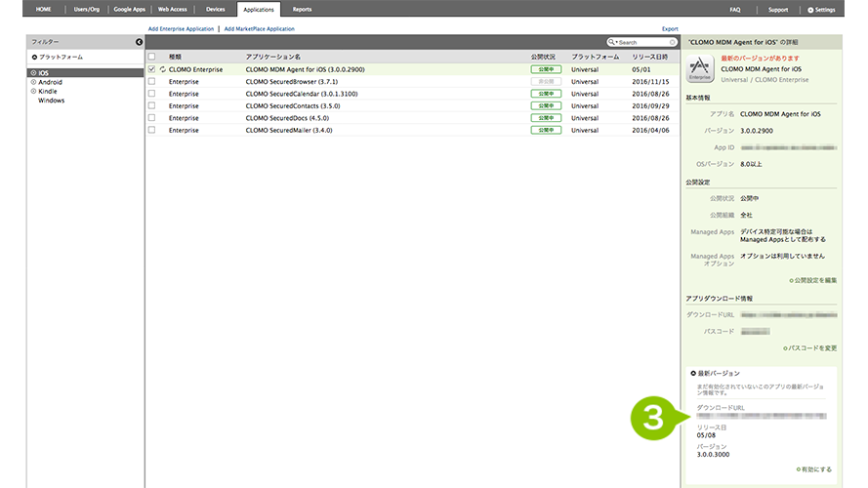Click 公開設定を編集 link
The width and height of the screenshot is (868, 488).
click(x=813, y=280)
